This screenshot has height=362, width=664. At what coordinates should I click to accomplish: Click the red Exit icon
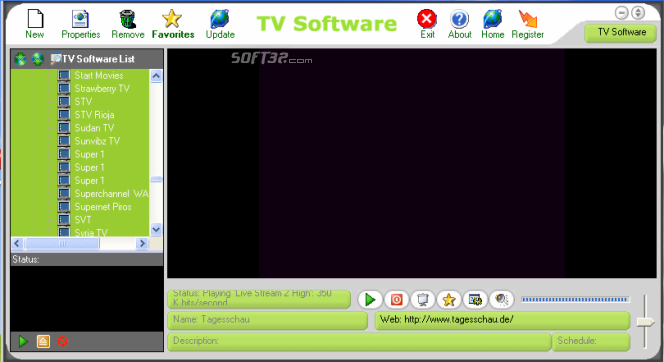(427, 19)
